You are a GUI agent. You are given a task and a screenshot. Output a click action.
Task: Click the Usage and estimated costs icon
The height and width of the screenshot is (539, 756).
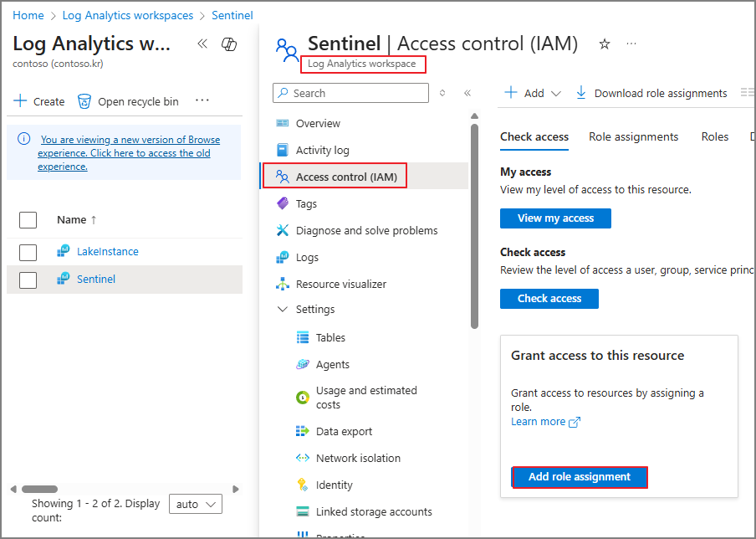point(302,398)
